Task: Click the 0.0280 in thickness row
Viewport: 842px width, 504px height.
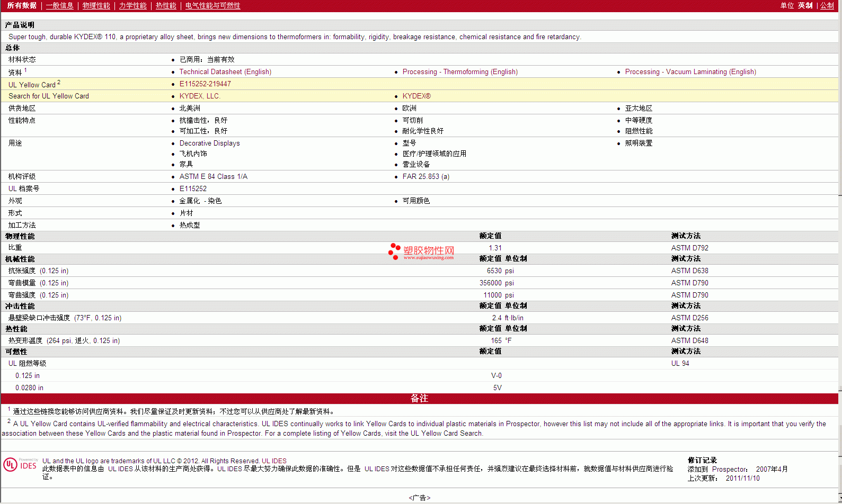Action: coord(419,388)
